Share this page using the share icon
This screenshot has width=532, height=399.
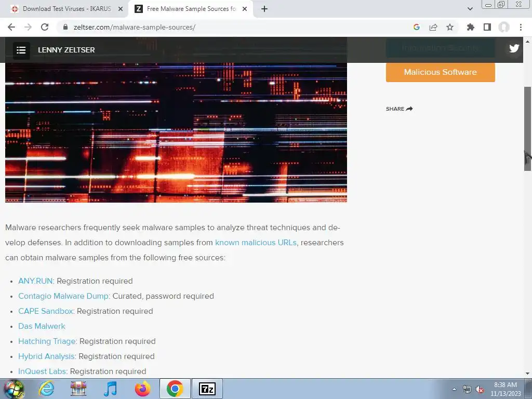[433, 27]
